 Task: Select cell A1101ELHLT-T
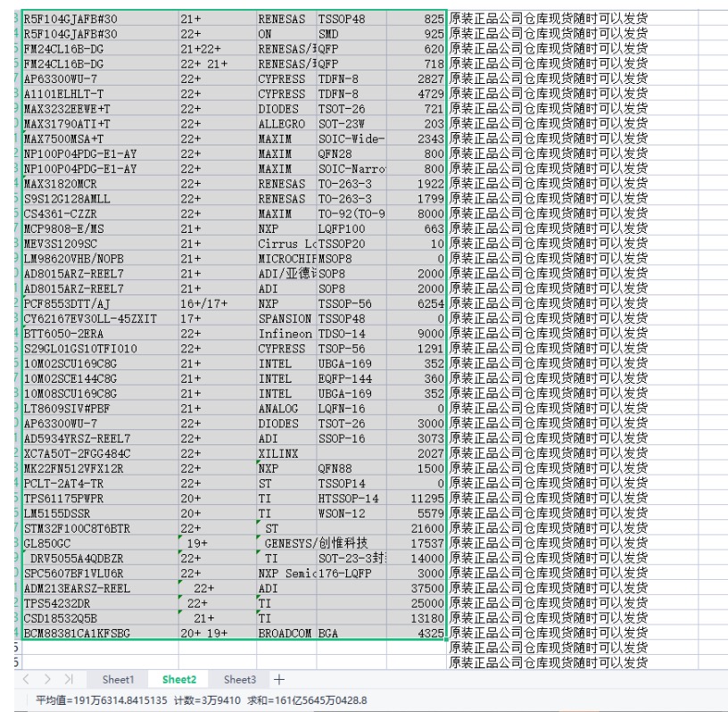100,94
